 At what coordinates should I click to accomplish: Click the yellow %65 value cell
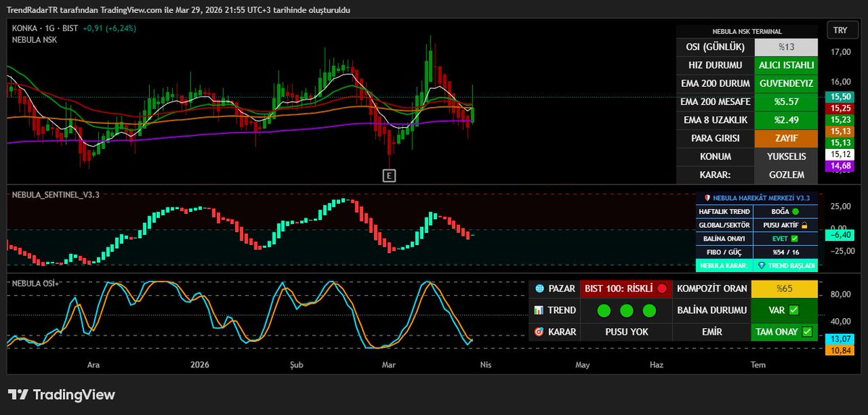point(785,288)
